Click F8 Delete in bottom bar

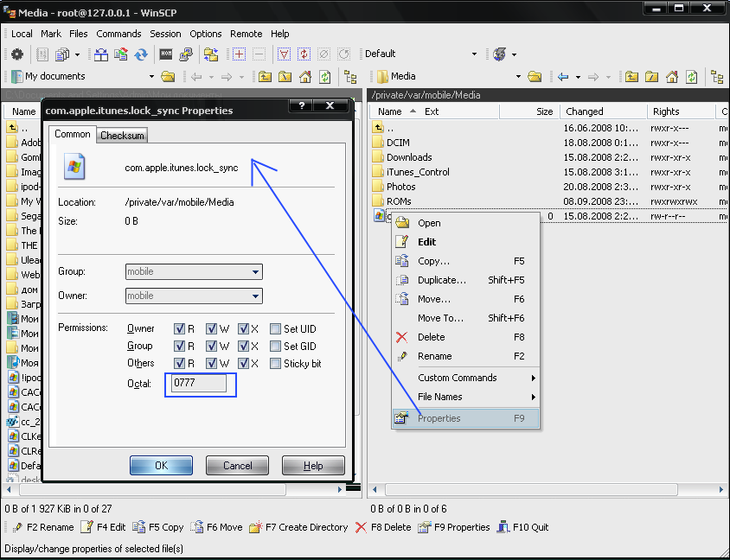[383, 527]
